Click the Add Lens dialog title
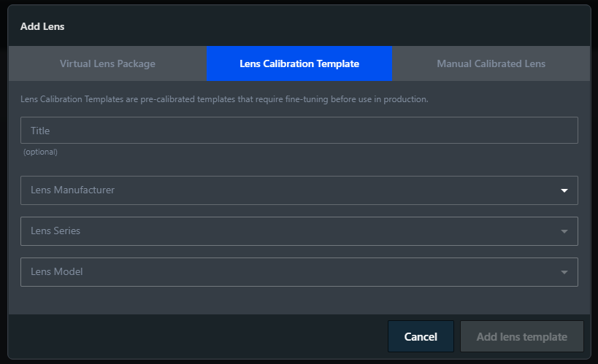This screenshot has height=364, width=598. click(42, 27)
